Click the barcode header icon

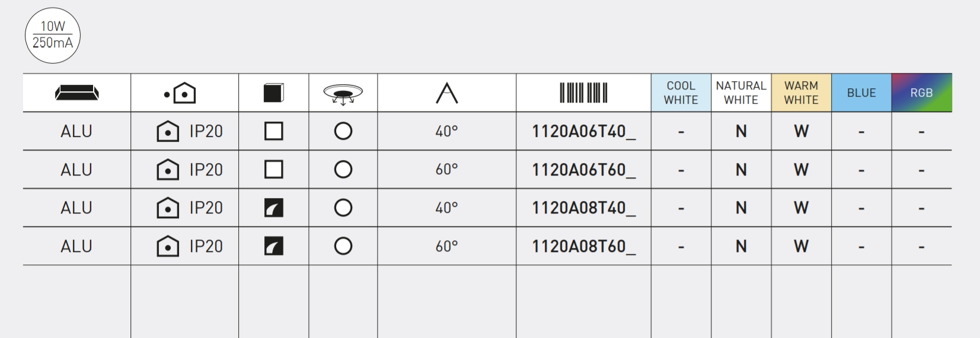(x=584, y=93)
